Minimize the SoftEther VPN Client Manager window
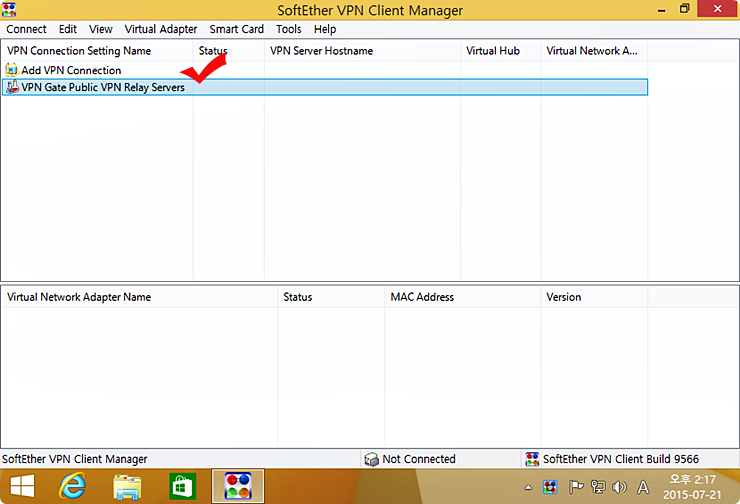The image size is (740, 504). coord(662,9)
